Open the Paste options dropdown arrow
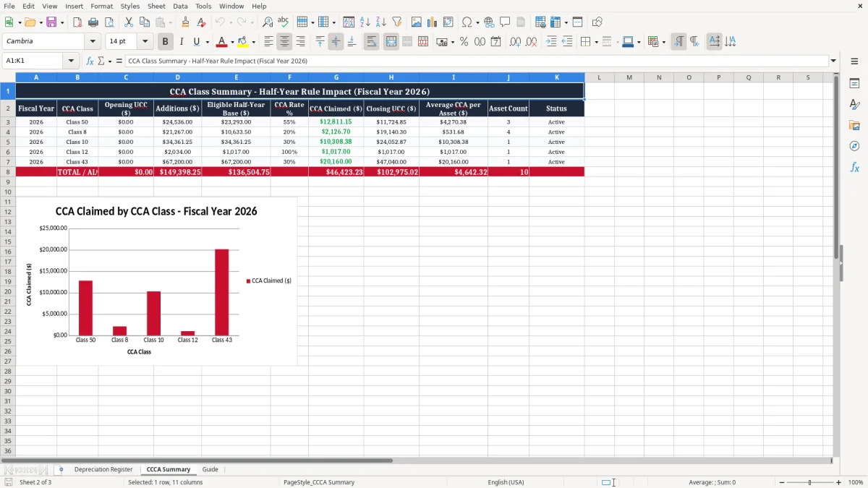 pos(170,22)
